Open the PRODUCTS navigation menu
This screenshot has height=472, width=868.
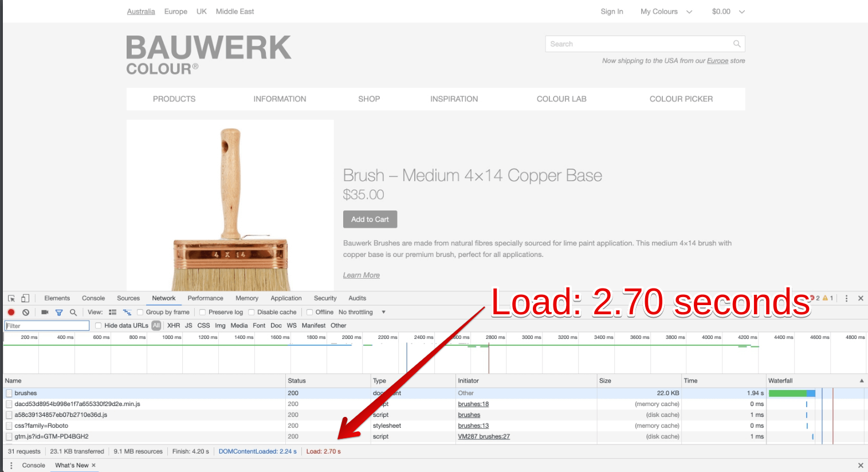[x=174, y=99]
